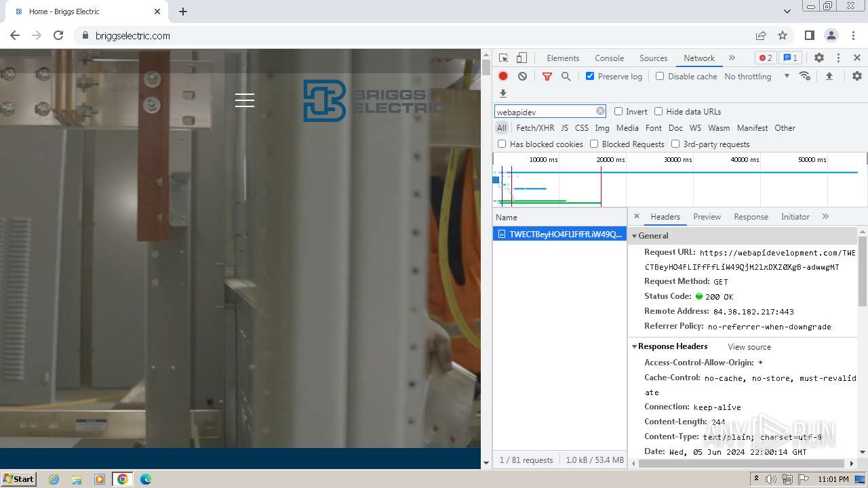Check Hide data URLs checkbox
Screen dimensions: 868x488
(658, 111)
